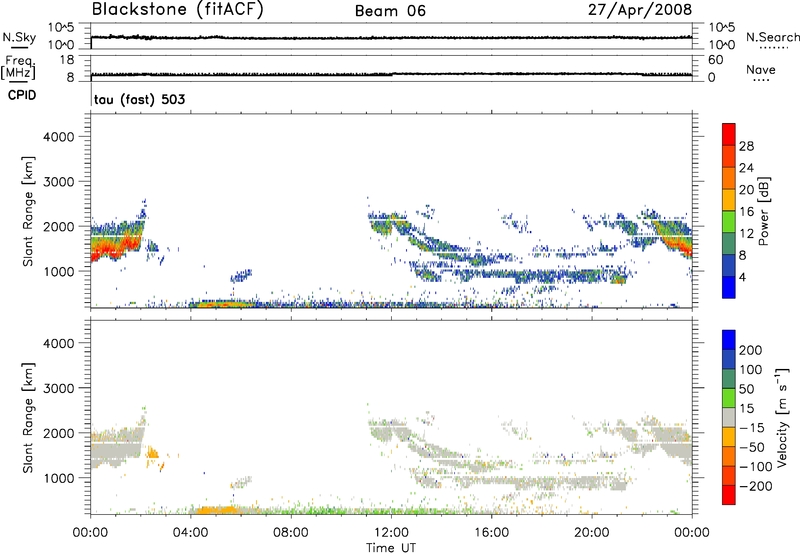This screenshot has width=800, height=554.
Task: Click the 'Freq. [MHz]' axis label
Action: [x=18, y=67]
